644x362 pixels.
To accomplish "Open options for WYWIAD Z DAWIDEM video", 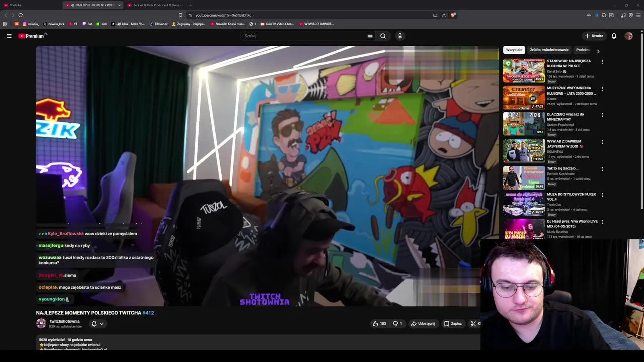I will coord(602,142).
